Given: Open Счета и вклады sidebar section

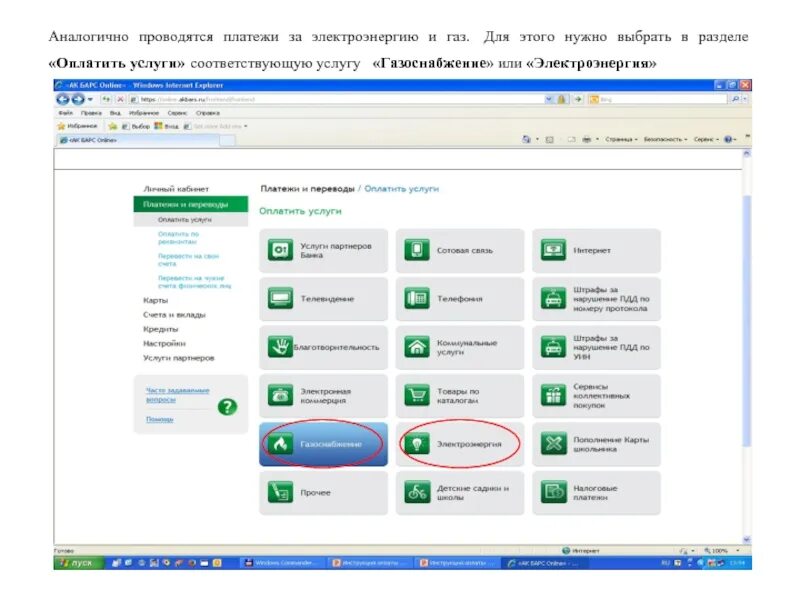Looking at the screenshot, I should 174,315.
